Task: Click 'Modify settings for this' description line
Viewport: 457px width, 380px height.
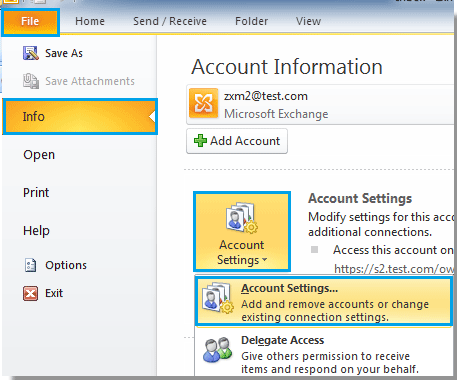Action: tap(381, 217)
